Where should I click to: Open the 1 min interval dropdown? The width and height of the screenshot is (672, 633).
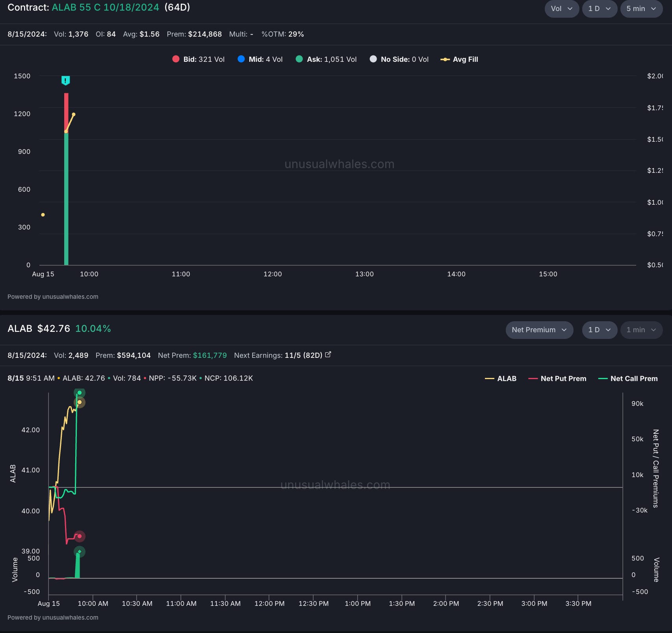[641, 330]
